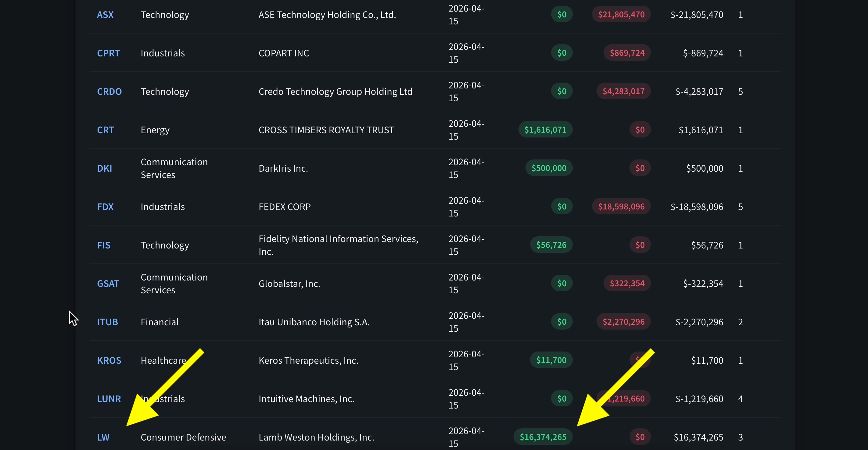
Task: Click Lamb Weston Holdings, Inc. name
Action: click(316, 437)
